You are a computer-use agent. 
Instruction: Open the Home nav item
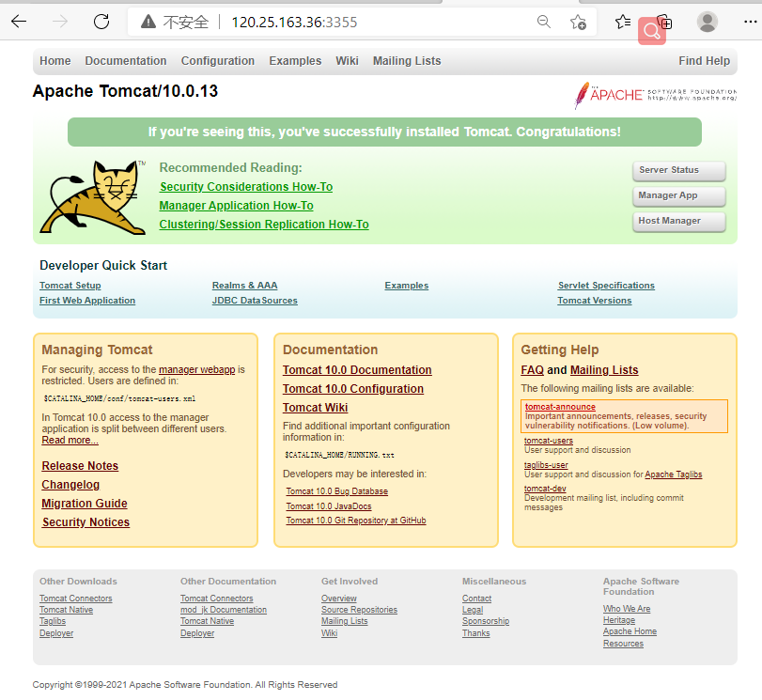point(55,61)
